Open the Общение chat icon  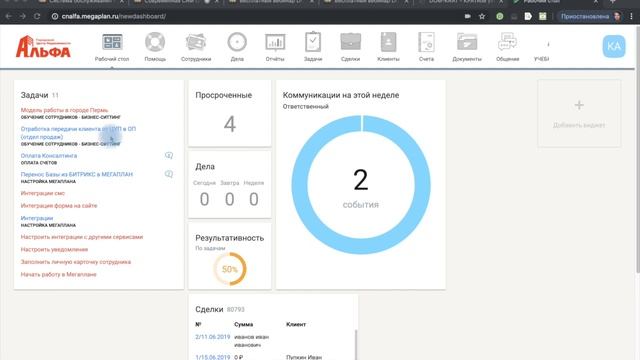(x=507, y=42)
